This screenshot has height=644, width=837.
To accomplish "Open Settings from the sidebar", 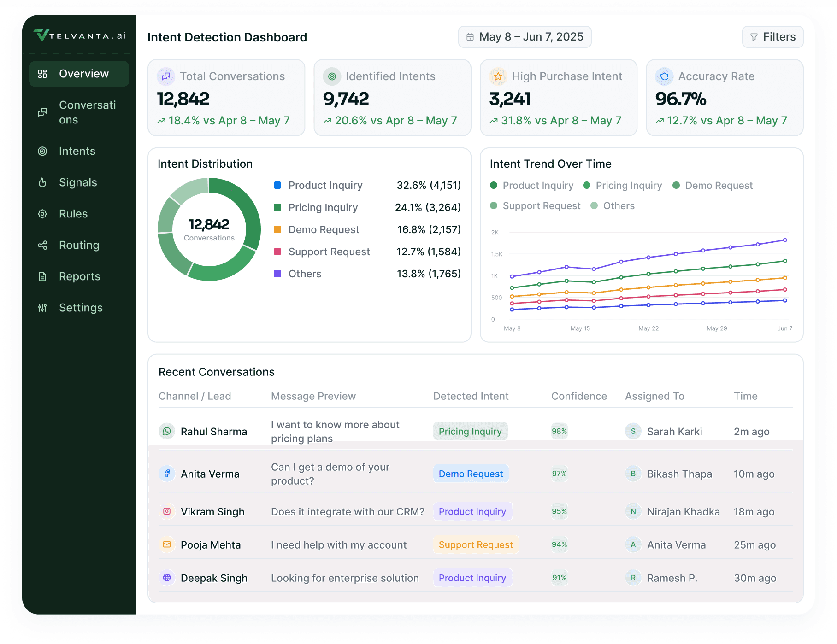I will coord(79,308).
